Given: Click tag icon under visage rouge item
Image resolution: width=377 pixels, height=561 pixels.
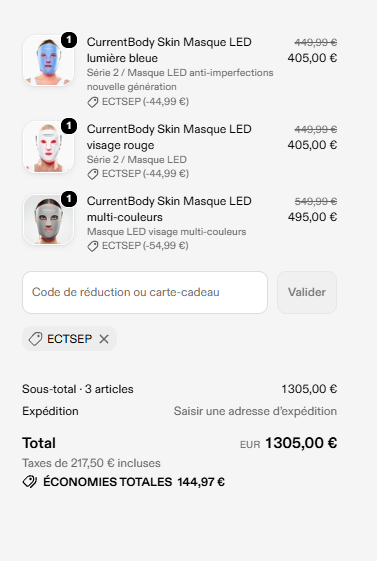Looking at the screenshot, I should click(93, 174).
